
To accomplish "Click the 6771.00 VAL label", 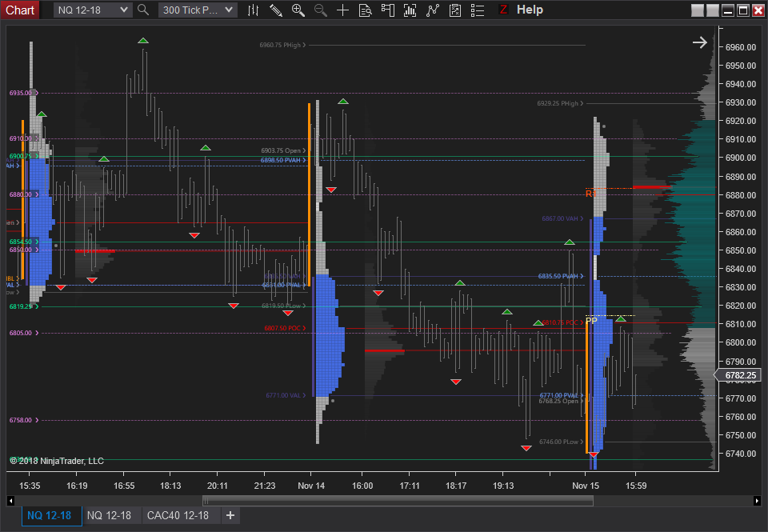I will pyautogui.click(x=286, y=395).
